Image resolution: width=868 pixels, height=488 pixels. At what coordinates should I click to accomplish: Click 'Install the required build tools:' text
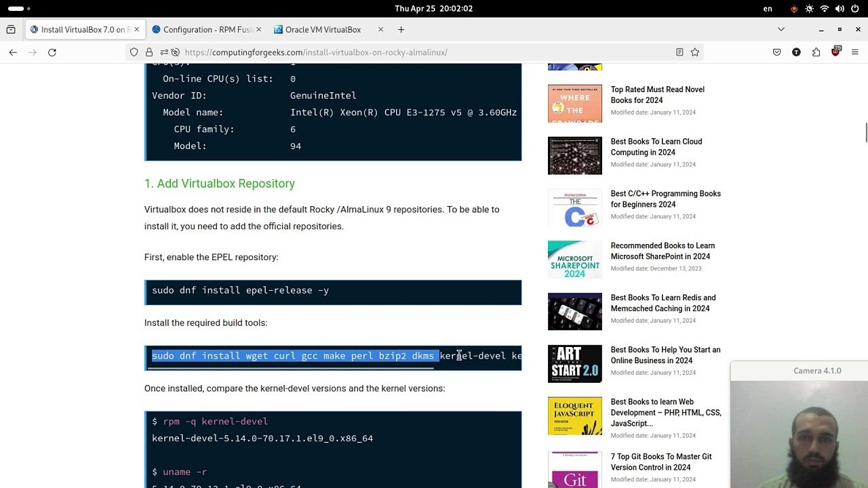click(206, 323)
